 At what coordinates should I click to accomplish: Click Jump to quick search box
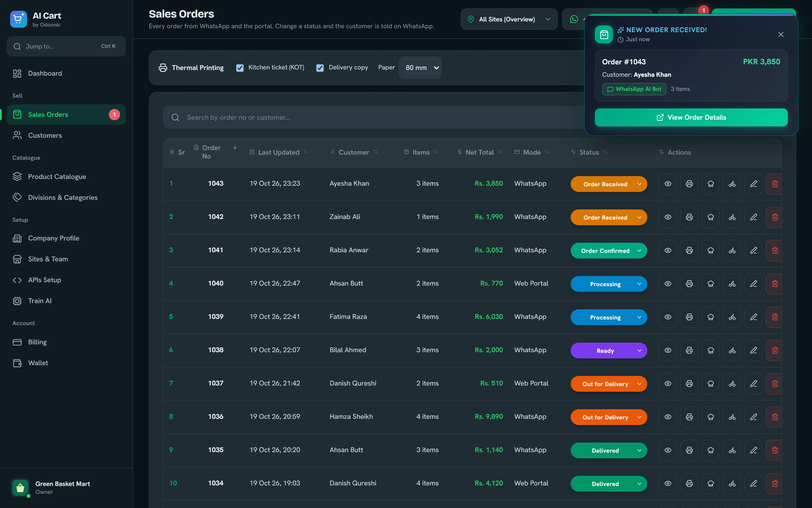(x=66, y=46)
